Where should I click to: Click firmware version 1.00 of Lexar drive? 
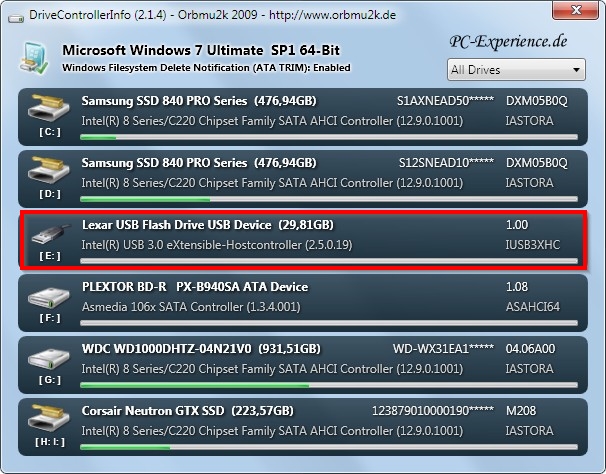[517, 225]
